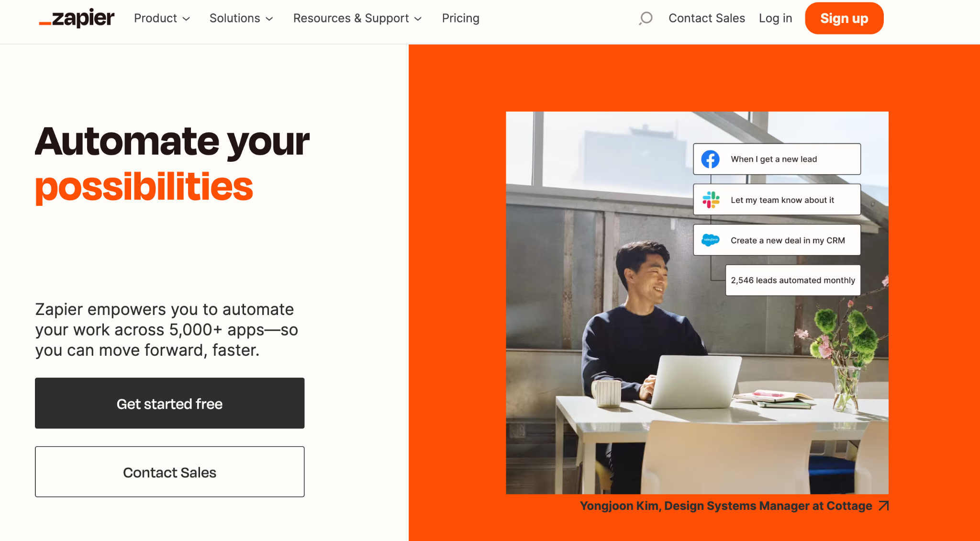Click the search magnifier icon

(x=646, y=19)
